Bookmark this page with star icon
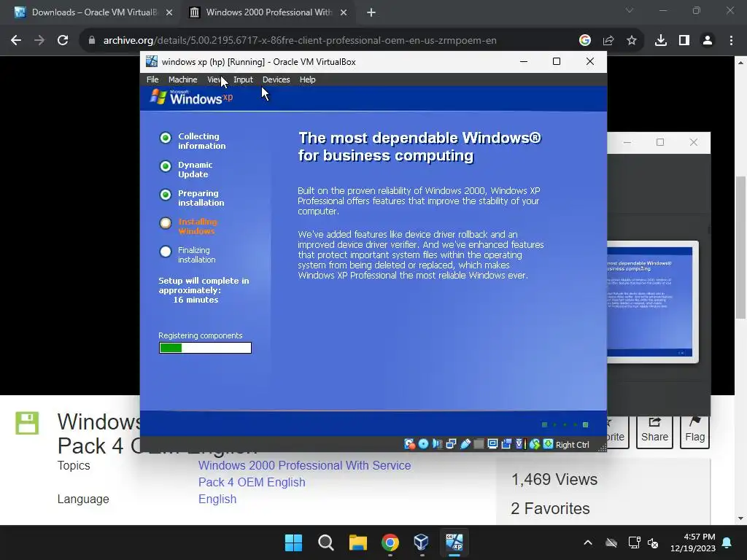Image resolution: width=747 pixels, height=560 pixels. (x=632, y=41)
